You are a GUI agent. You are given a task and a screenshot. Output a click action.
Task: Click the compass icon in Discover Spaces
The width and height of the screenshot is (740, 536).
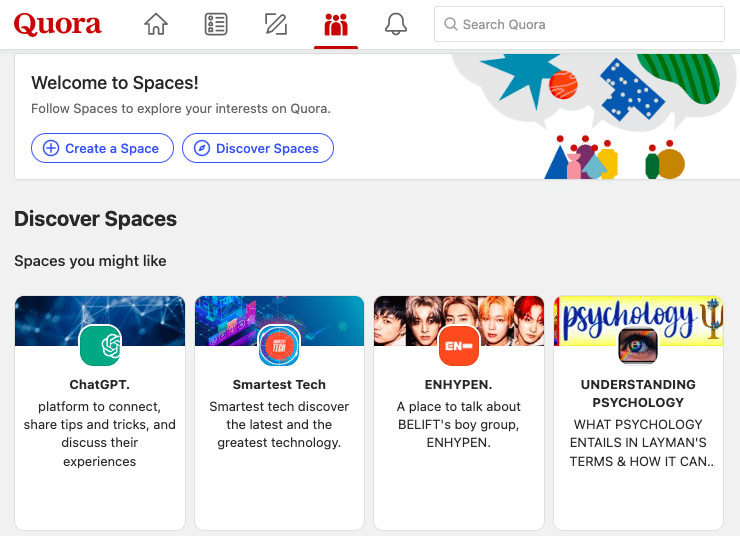202,148
